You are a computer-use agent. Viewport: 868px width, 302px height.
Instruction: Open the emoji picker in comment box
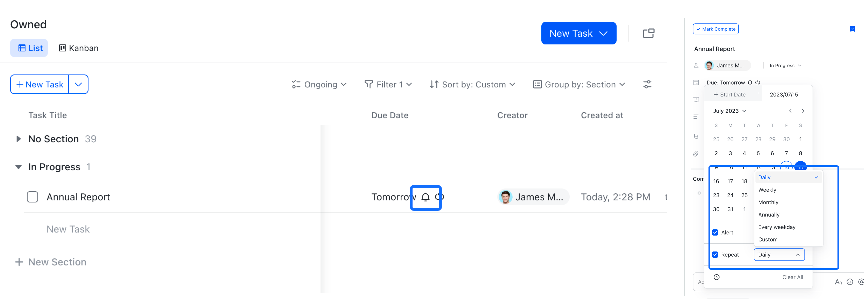850,282
